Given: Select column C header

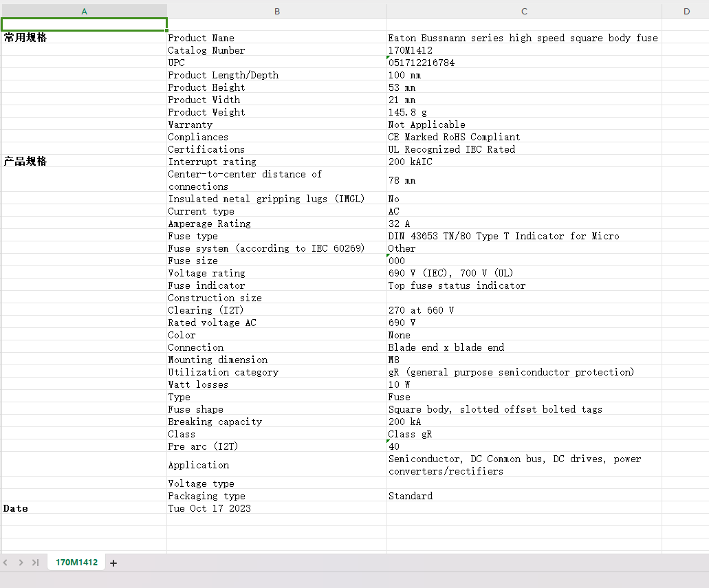Looking at the screenshot, I should pos(524,11).
